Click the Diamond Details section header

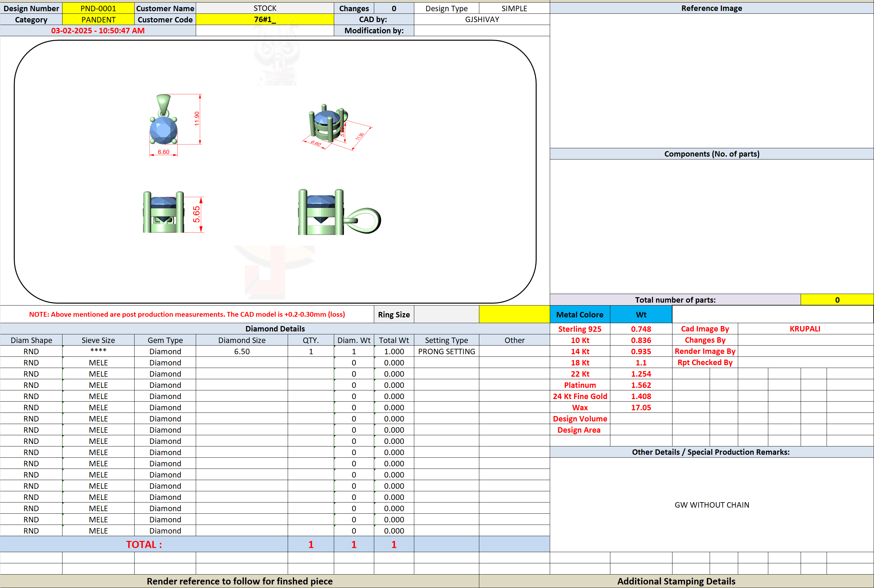(x=275, y=329)
